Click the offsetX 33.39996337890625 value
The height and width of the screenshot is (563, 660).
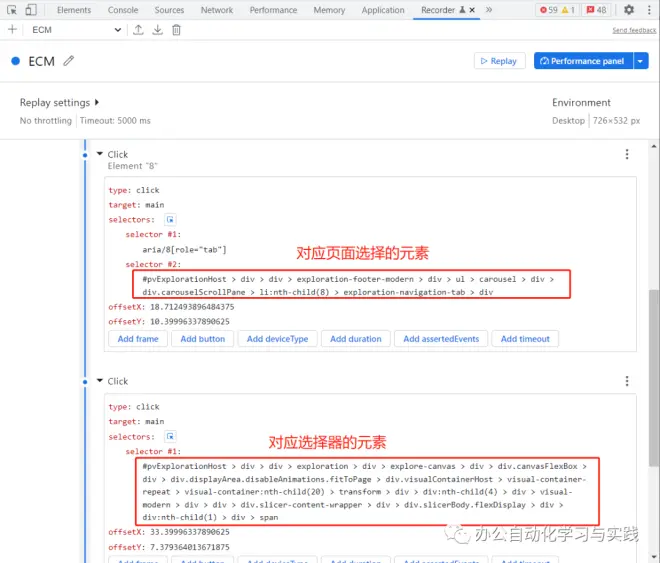point(190,532)
